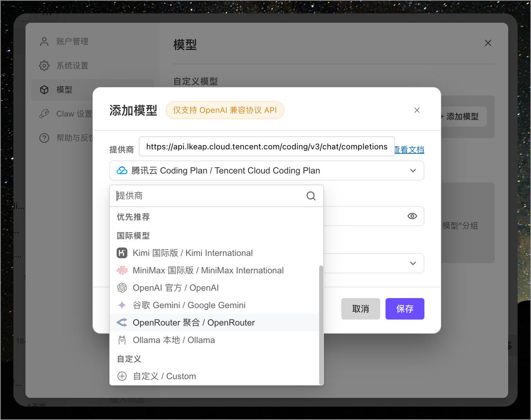This screenshot has height=420, width=531.
Task: Click the system settings gear icon
Action: pyautogui.click(x=44, y=66)
